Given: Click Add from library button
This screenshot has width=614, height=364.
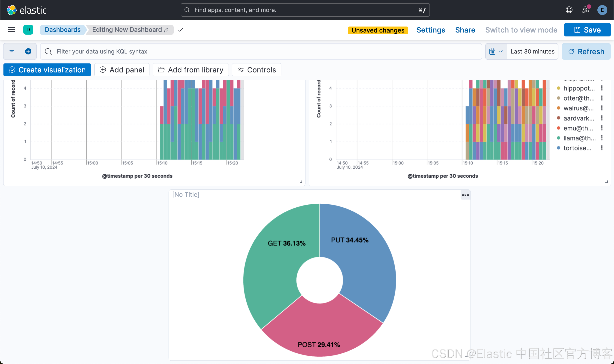Looking at the screenshot, I should (191, 70).
